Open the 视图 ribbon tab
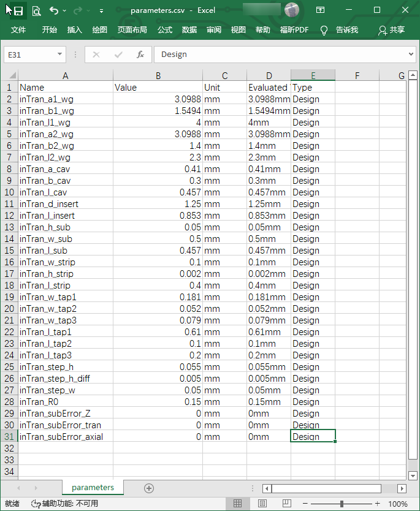 pos(239,30)
